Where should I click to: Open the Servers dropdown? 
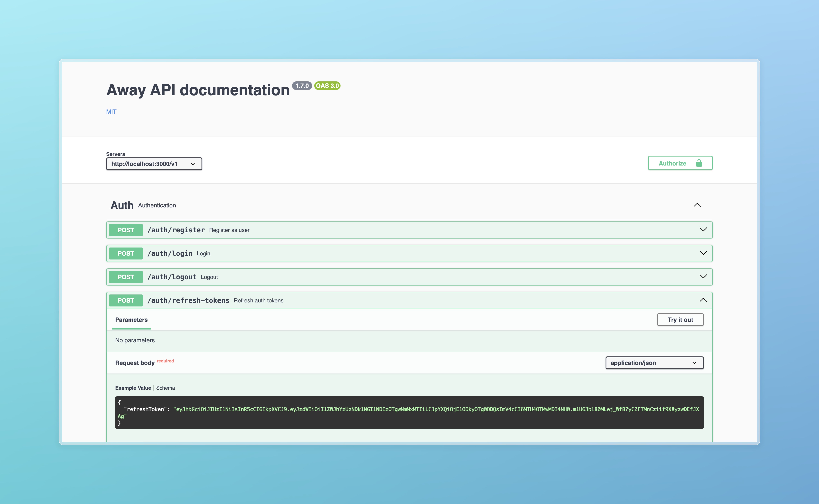click(x=154, y=164)
